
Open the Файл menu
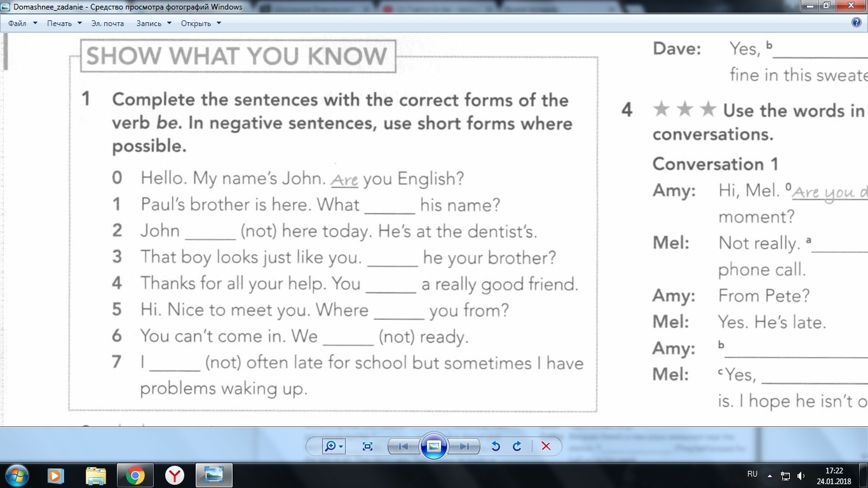(23, 24)
